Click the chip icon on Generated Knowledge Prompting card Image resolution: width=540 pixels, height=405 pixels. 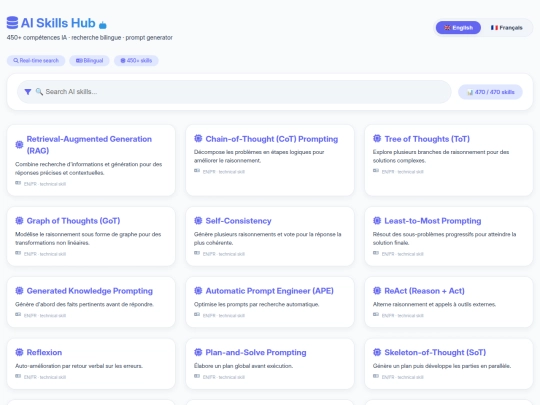tap(19, 291)
